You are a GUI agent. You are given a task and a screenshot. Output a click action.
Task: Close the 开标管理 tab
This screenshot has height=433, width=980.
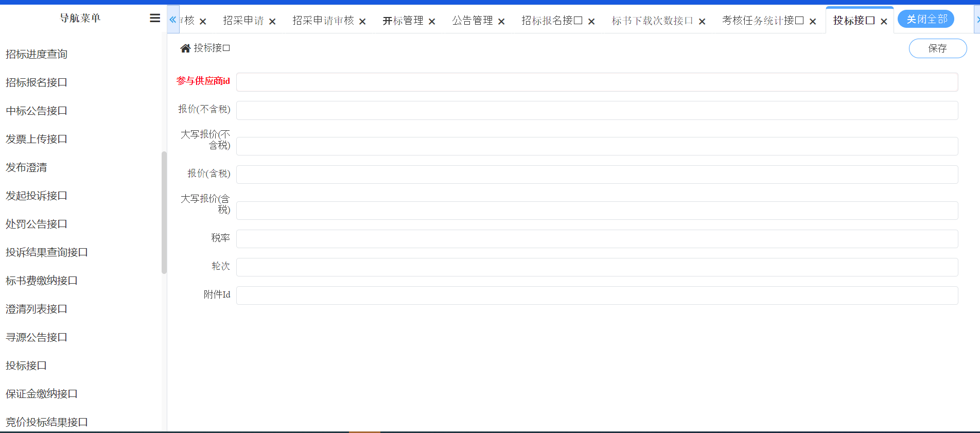point(432,22)
